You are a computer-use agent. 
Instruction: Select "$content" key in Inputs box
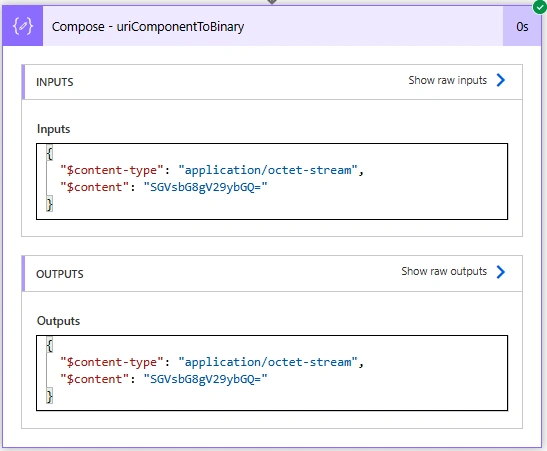[95, 187]
